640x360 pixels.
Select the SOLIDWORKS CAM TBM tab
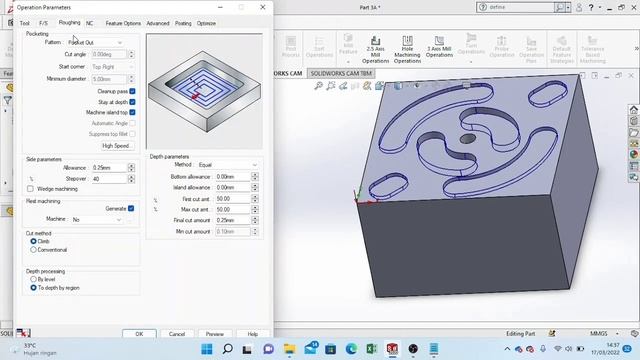coord(341,73)
